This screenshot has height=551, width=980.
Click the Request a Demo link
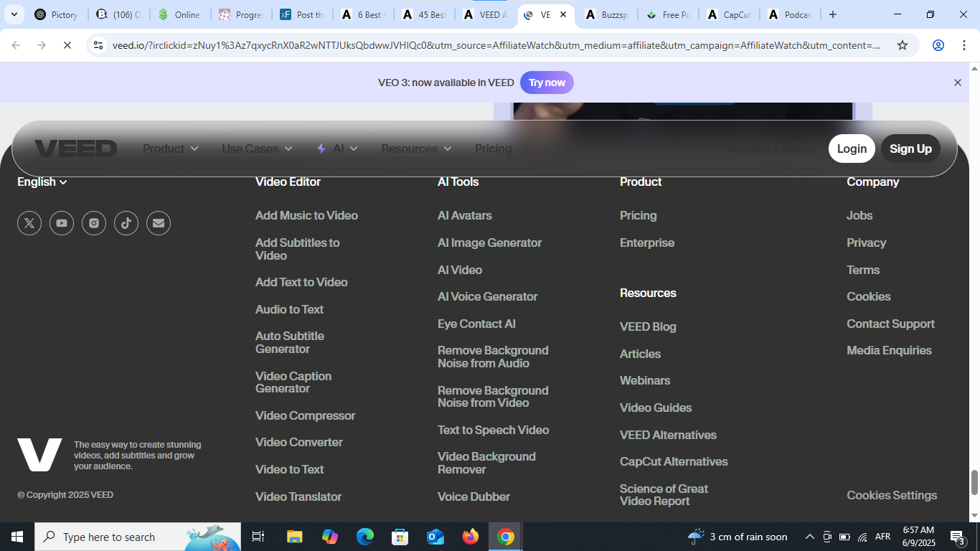(x=771, y=149)
